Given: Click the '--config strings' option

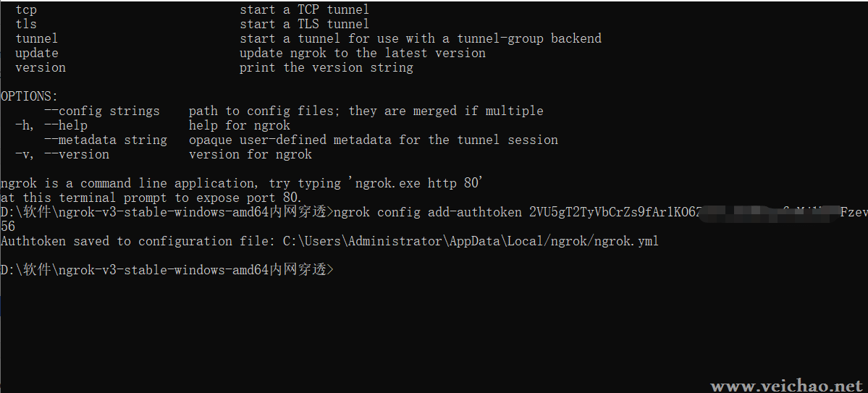Looking at the screenshot, I should coord(102,111).
